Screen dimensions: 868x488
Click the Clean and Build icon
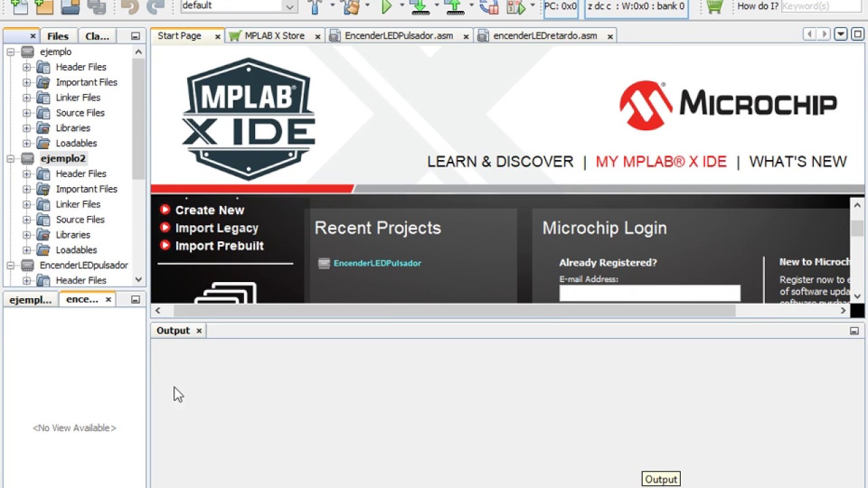(351, 7)
